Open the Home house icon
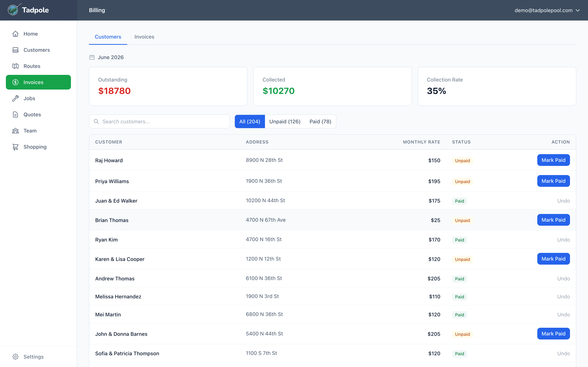588x367 pixels. pyautogui.click(x=16, y=34)
